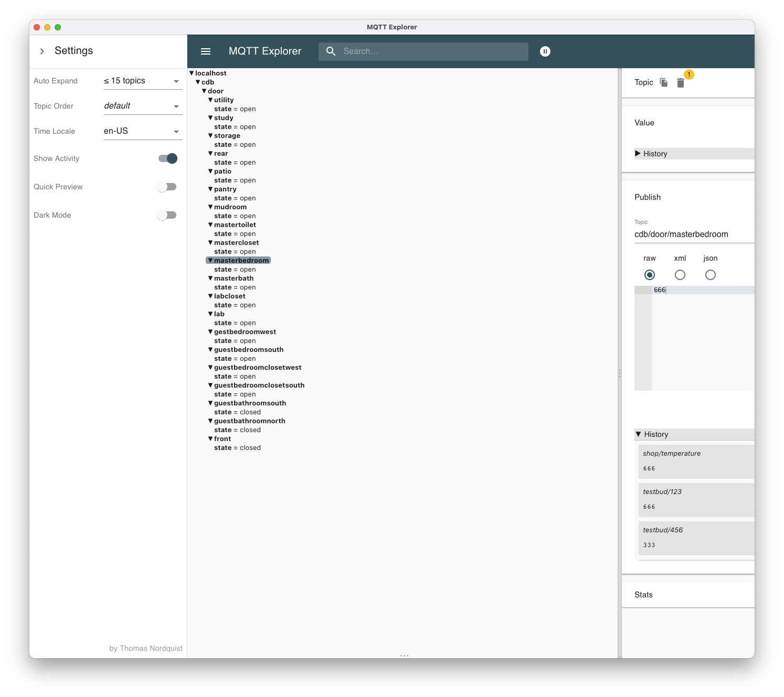Collapse the Settings drawer chevron
This screenshot has height=697, width=784.
42,51
